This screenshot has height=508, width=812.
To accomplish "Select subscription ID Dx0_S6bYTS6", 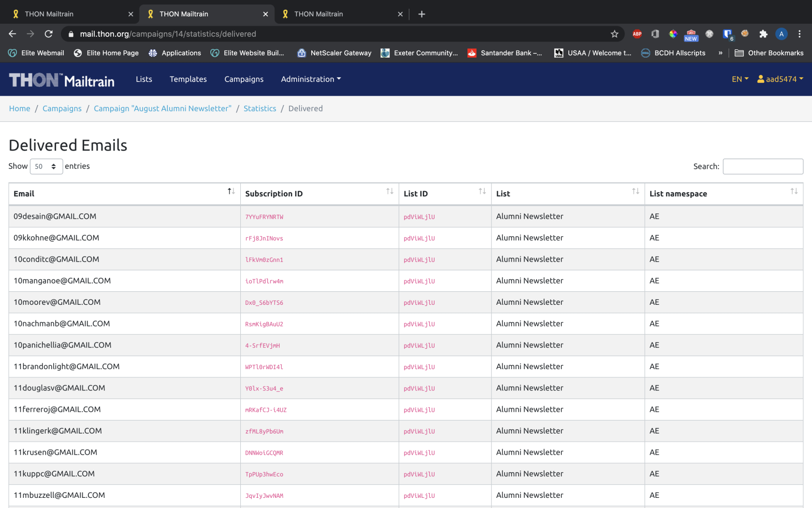I will pyautogui.click(x=264, y=303).
